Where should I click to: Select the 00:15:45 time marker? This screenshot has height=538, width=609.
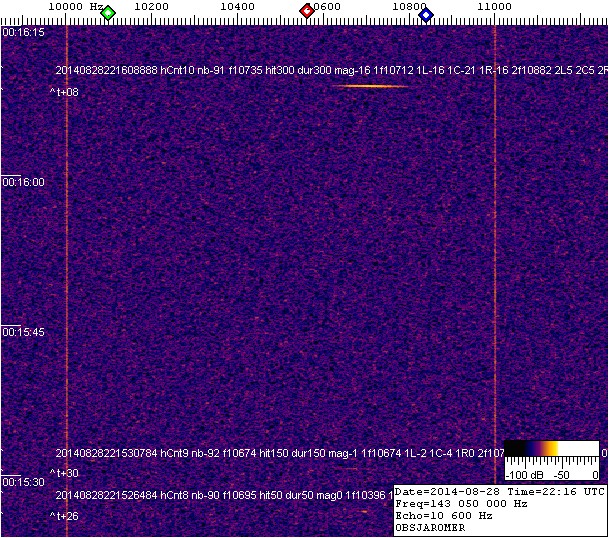[24, 332]
